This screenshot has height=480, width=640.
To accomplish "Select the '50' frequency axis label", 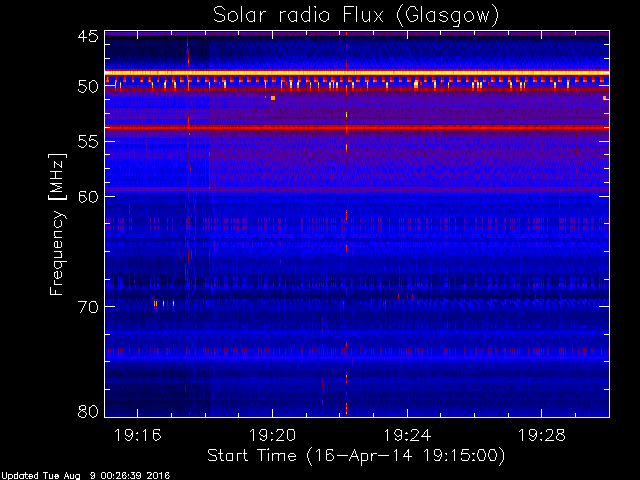I will (88, 87).
